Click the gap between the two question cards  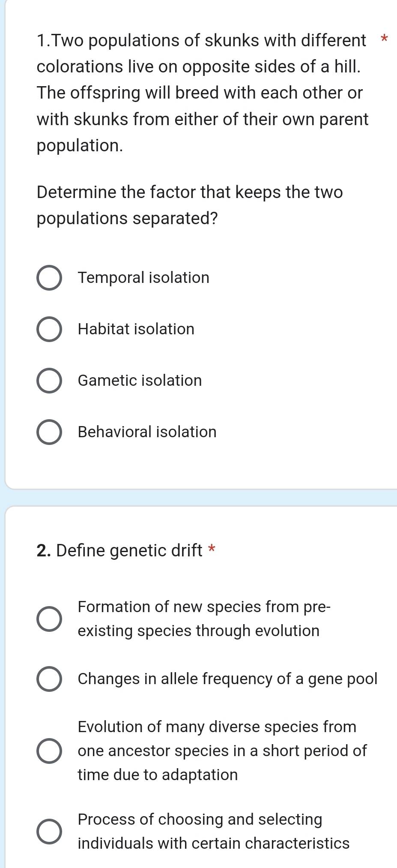click(198, 497)
